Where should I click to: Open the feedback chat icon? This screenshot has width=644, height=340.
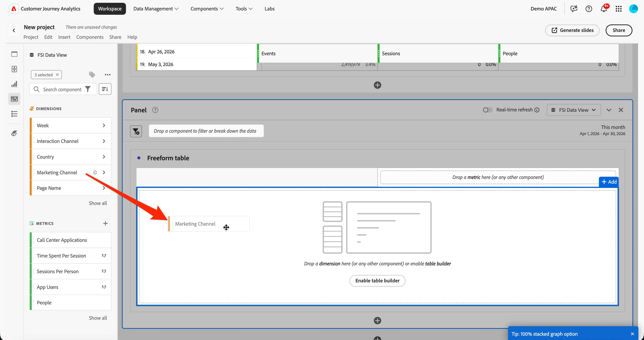point(574,9)
